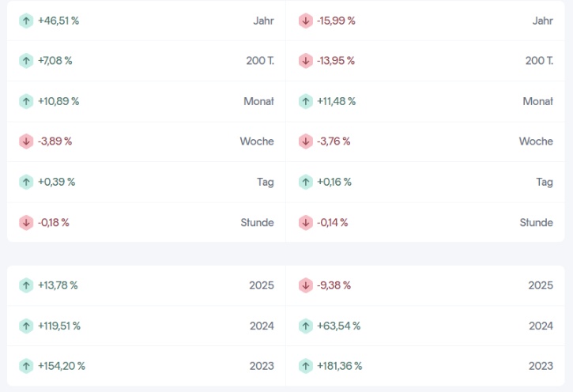Screen dimensions: 573x392
Task: Click the left column's 200 T. label
Action: (260, 60)
